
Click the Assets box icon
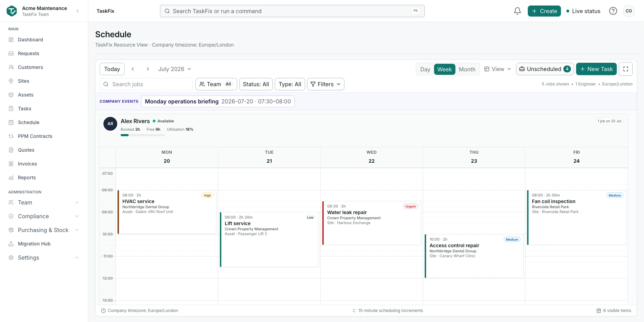click(x=11, y=95)
